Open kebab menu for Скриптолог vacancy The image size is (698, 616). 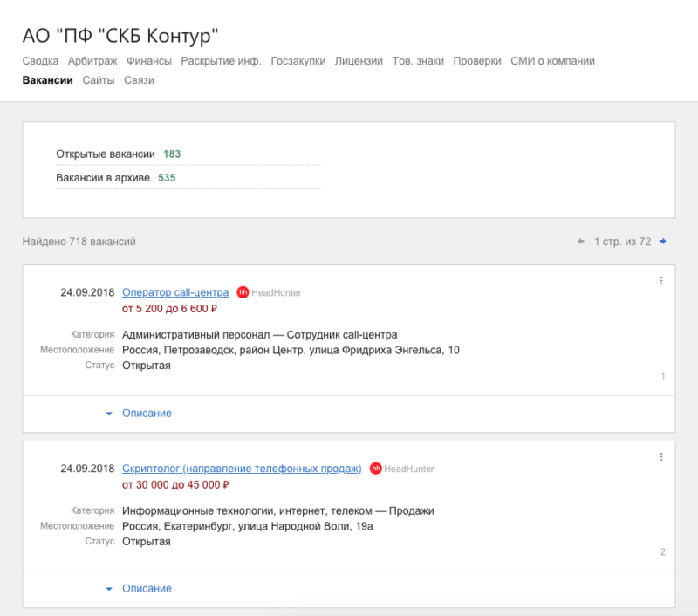coord(661,456)
